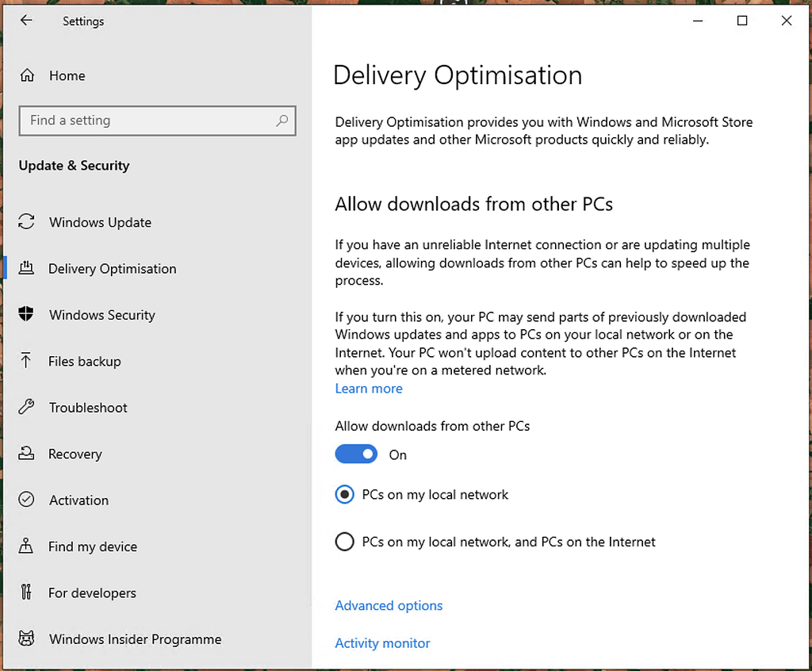Select PCs on my local network radio button
The image size is (812, 671).
coord(344,495)
